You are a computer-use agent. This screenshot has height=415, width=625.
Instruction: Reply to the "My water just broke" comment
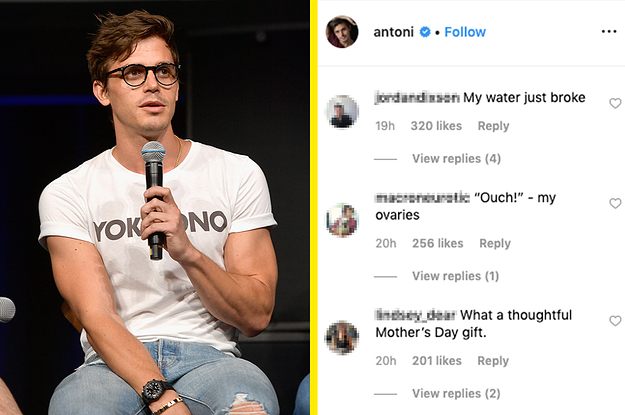[x=493, y=126]
